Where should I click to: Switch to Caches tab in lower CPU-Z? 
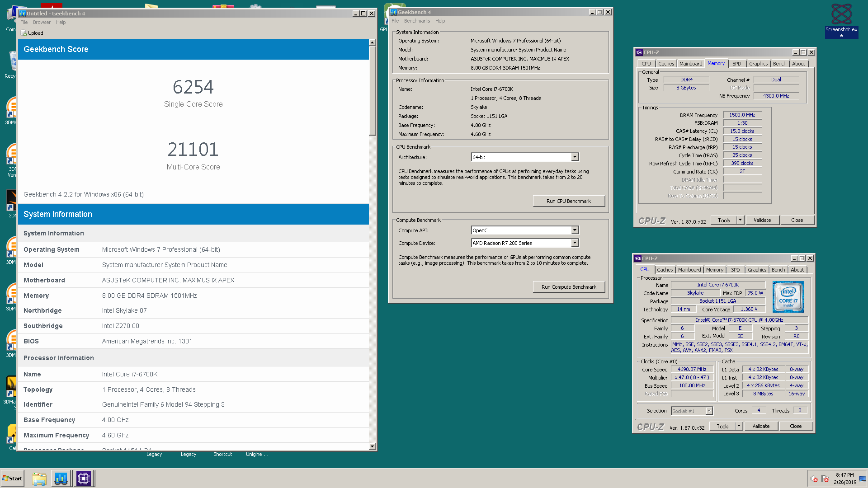665,270
